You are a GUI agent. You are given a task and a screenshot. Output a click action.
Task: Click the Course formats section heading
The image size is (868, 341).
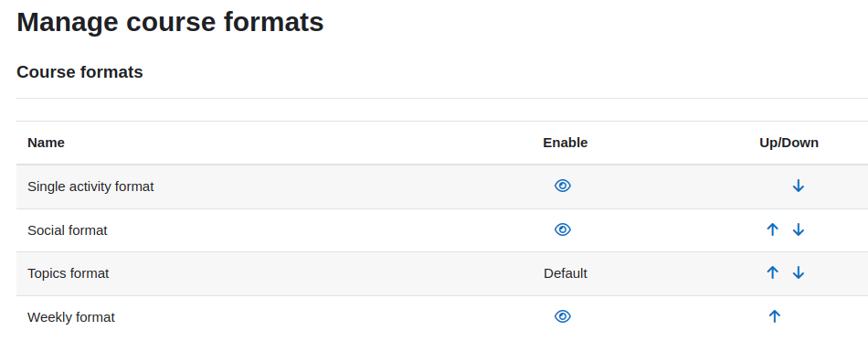(79, 72)
